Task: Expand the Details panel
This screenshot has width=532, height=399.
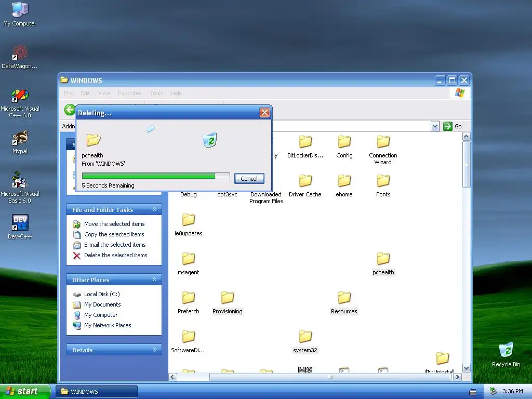Action: pos(155,350)
